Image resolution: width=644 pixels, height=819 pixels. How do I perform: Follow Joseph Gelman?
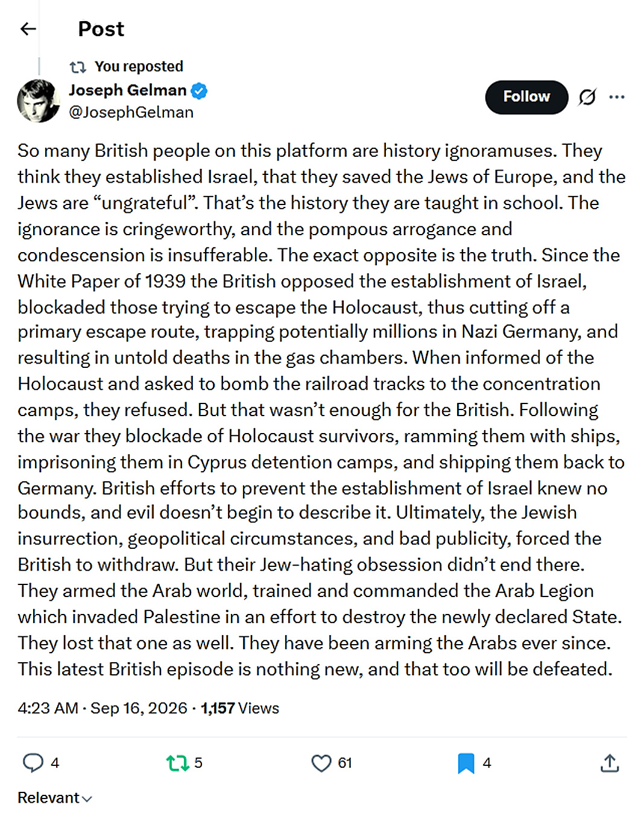[526, 96]
